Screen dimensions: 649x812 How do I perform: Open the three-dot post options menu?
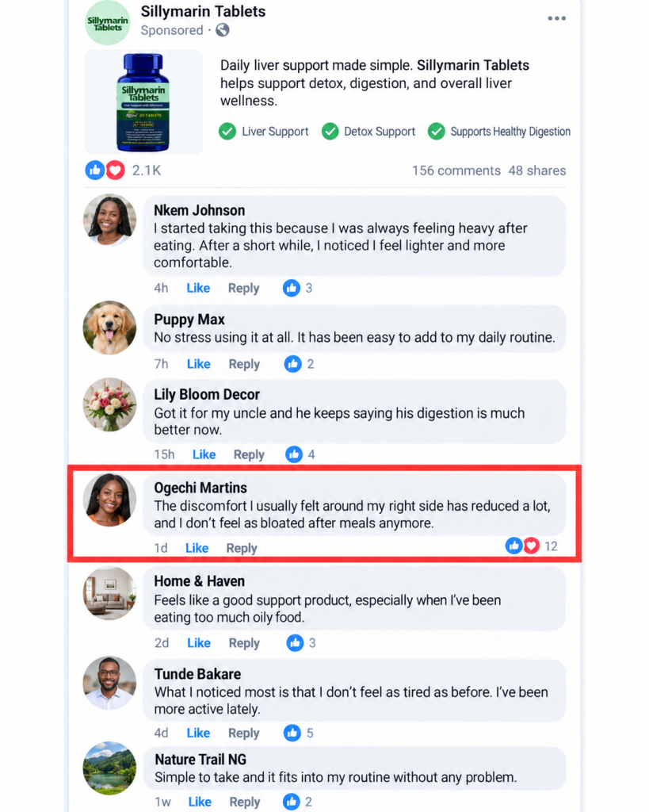tap(556, 19)
